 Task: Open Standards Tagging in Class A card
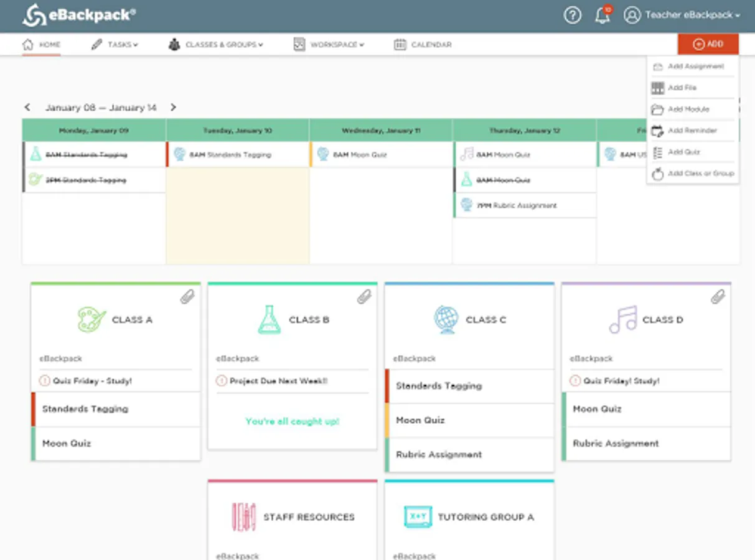[x=116, y=409]
